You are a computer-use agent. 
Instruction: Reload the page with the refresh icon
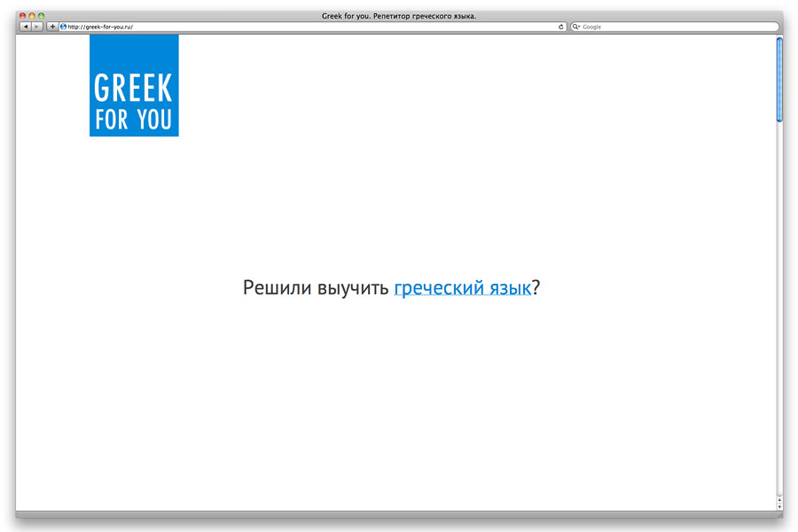pyautogui.click(x=561, y=27)
